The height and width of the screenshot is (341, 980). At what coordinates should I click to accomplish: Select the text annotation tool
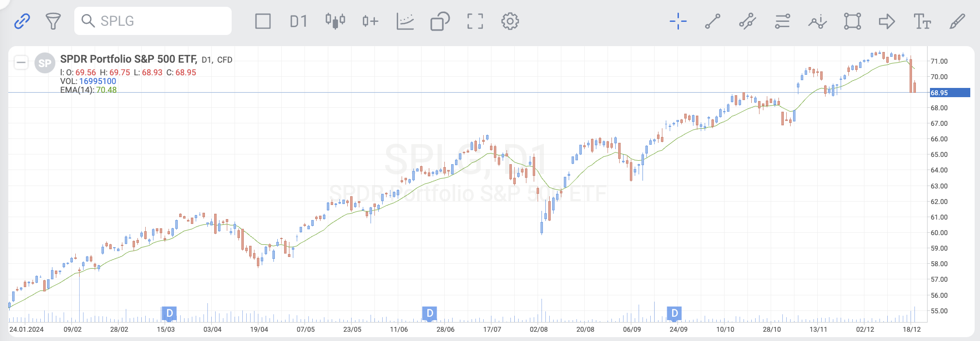(x=922, y=21)
